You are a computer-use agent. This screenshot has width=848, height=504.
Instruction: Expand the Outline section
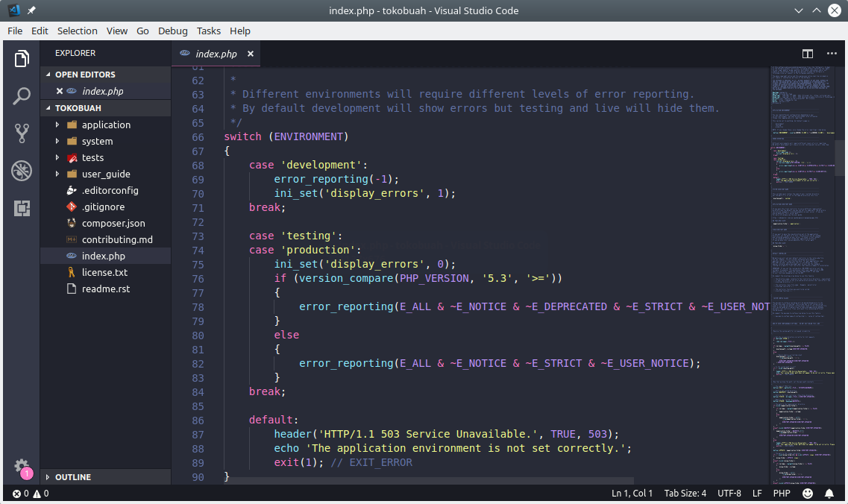click(72, 477)
